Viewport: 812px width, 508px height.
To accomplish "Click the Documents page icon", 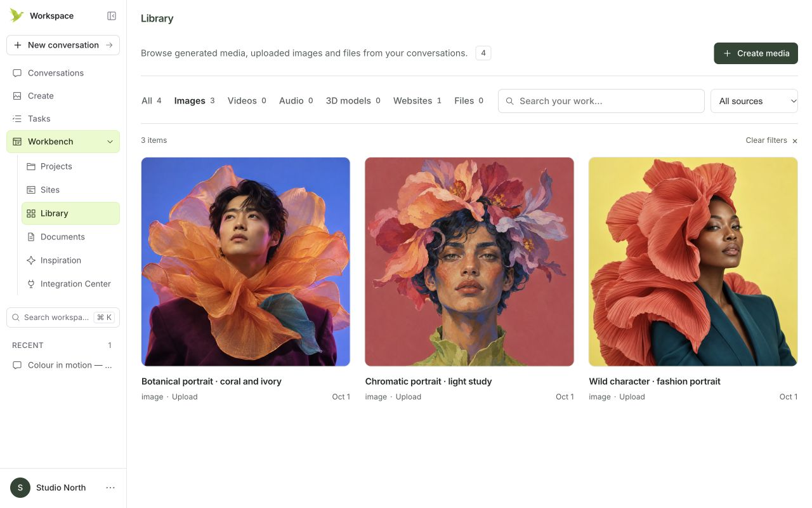I will click(x=31, y=237).
